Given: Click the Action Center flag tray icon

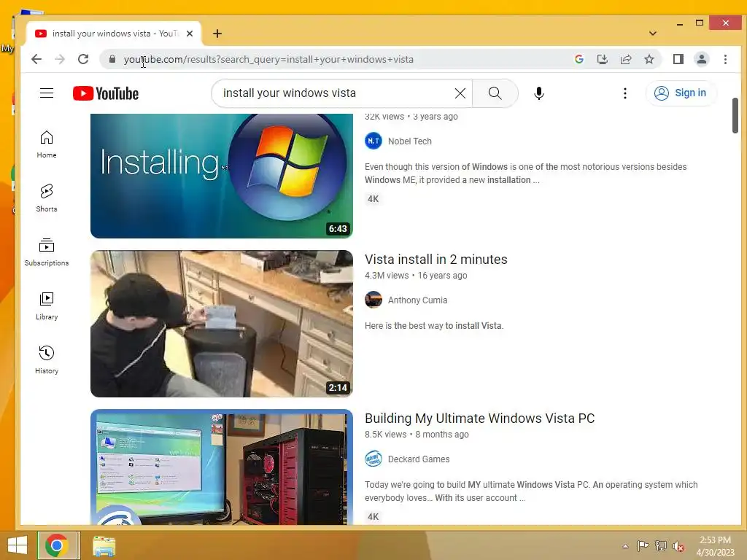Looking at the screenshot, I should (x=643, y=546).
